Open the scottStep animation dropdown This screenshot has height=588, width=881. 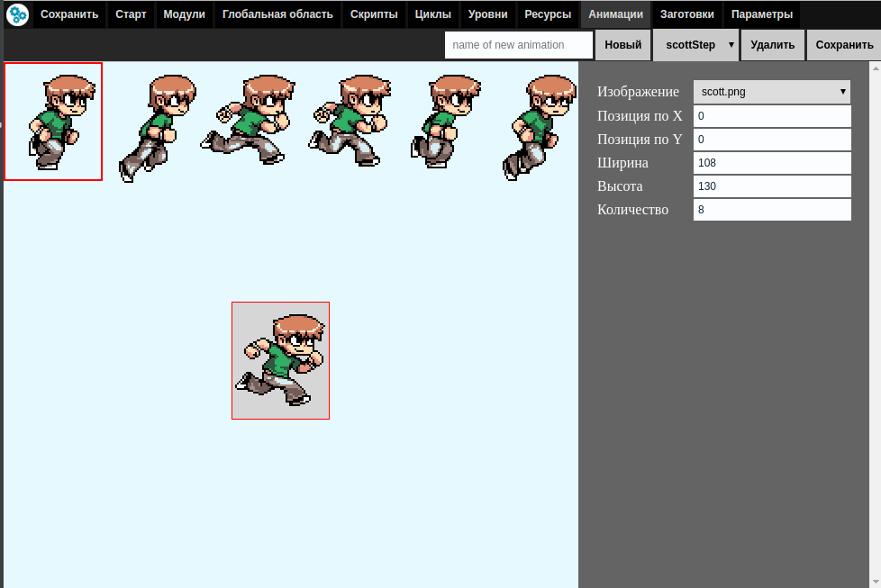pyautogui.click(x=695, y=45)
